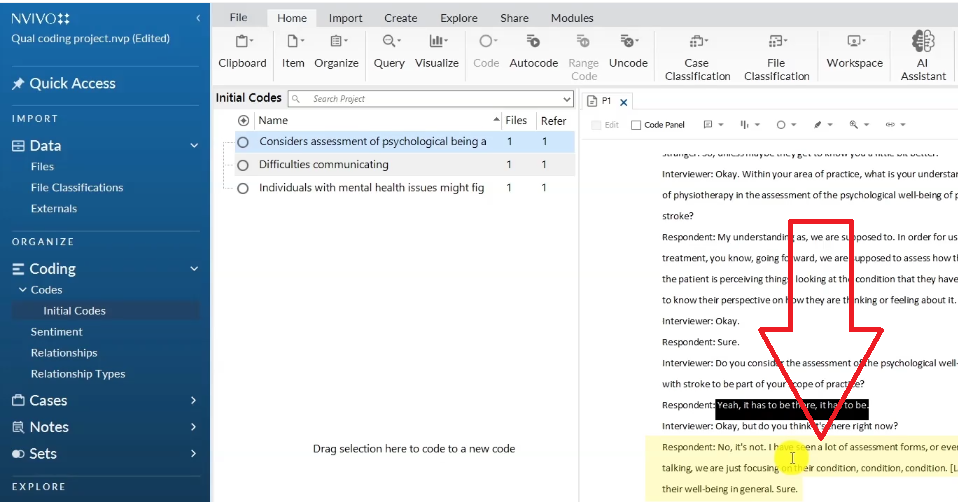Image resolution: width=958 pixels, height=502 pixels.
Task: Open File Classification in the ribbon
Action: point(776,56)
